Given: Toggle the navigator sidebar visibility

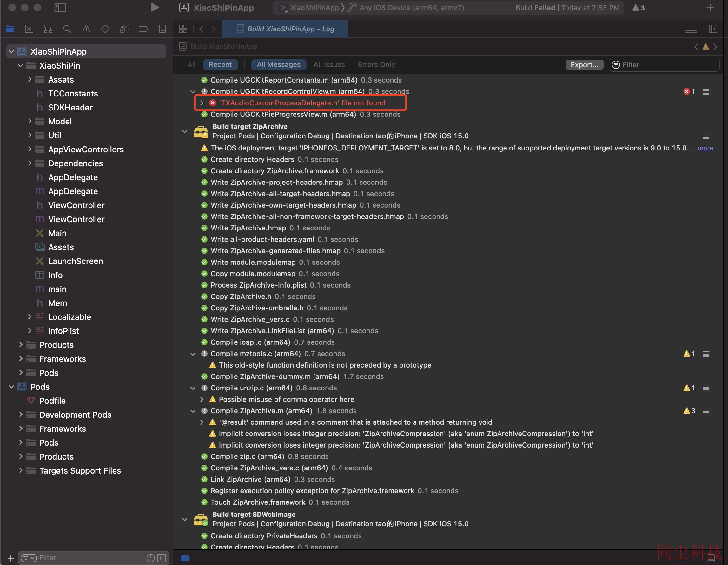Looking at the screenshot, I should (60, 7).
